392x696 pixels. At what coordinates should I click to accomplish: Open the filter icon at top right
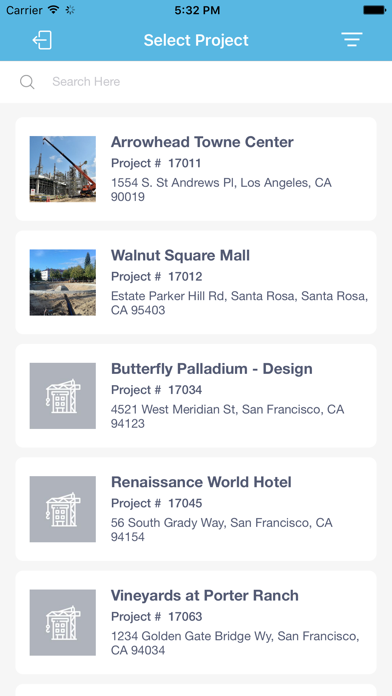pos(352,40)
